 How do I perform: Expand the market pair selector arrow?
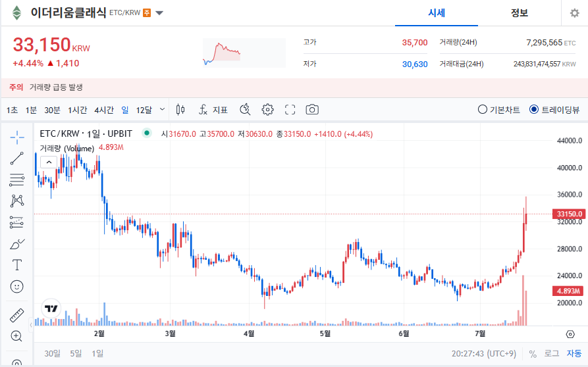159,13
